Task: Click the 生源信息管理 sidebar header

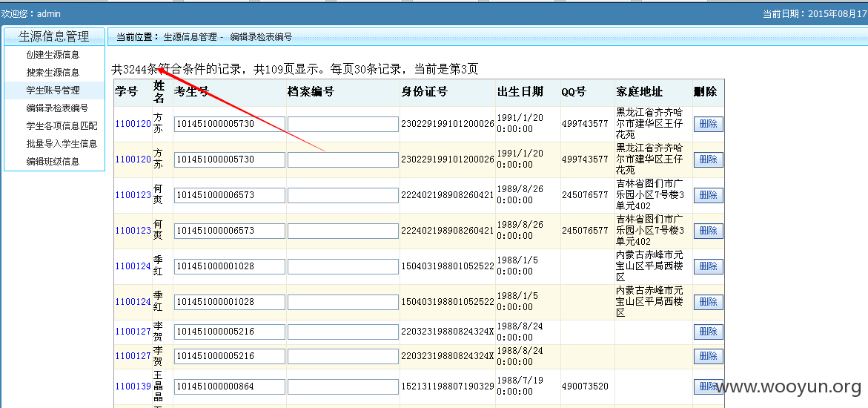Action: [53, 36]
